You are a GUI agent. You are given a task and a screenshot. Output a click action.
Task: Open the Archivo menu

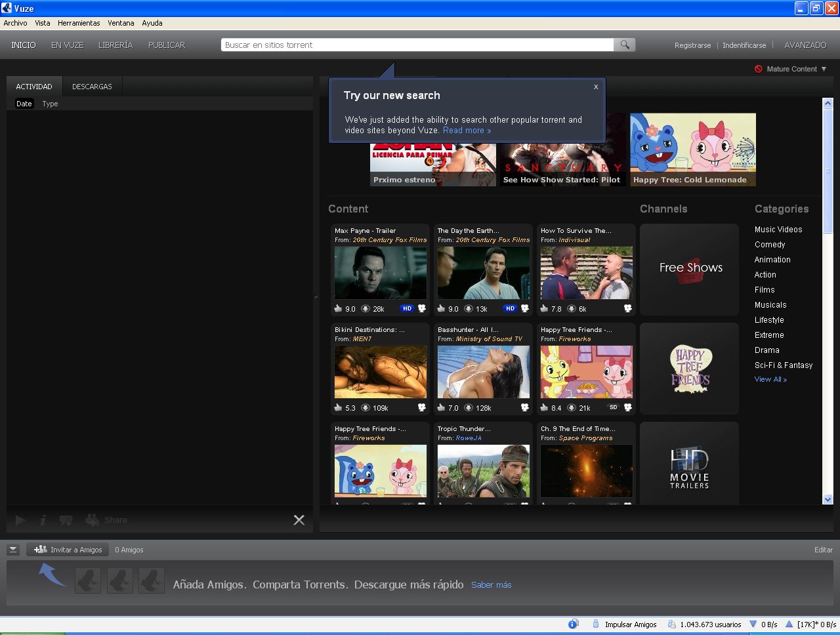15,23
